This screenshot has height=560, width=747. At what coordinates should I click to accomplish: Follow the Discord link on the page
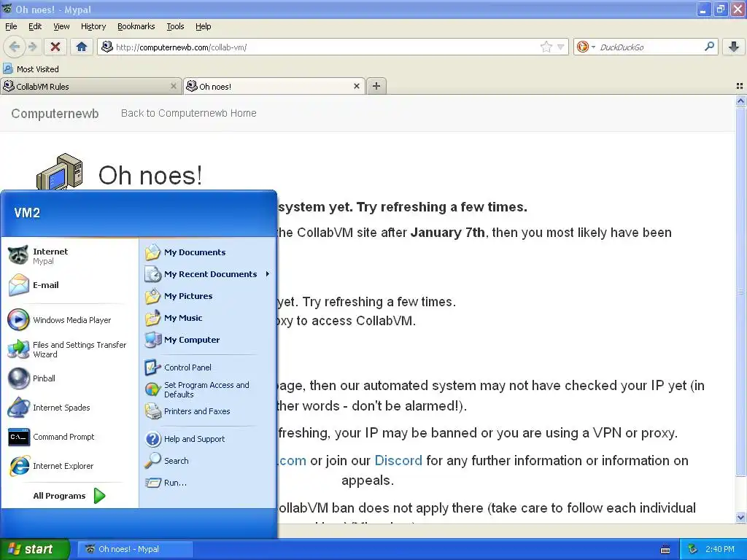click(x=398, y=461)
